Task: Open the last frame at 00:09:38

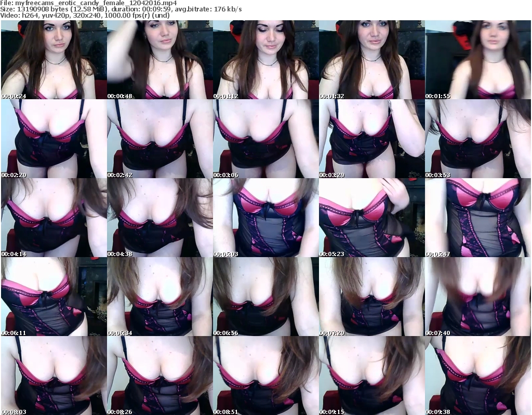Action: (x=477, y=376)
